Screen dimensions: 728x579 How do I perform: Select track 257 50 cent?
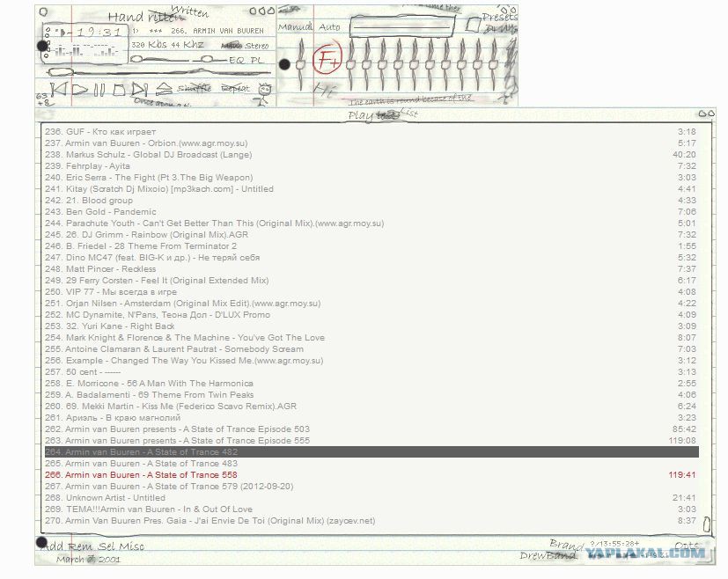coord(371,372)
